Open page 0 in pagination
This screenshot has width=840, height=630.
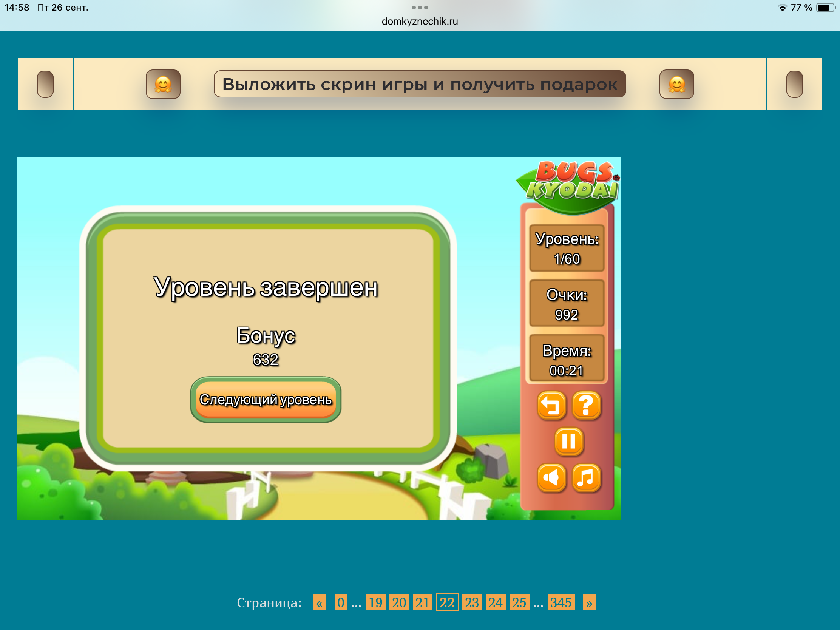point(341,602)
